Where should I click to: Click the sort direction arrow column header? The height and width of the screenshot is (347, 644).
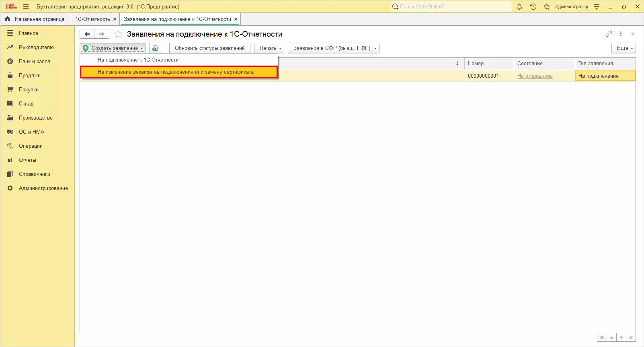click(457, 64)
